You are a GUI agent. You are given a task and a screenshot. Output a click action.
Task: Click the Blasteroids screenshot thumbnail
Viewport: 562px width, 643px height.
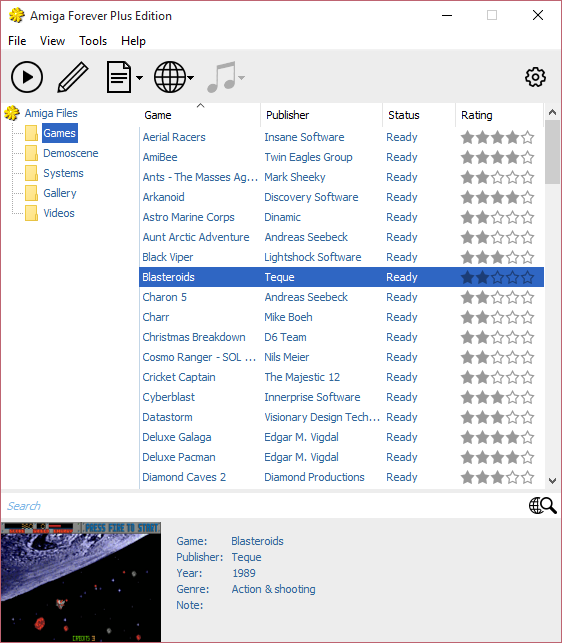pos(81,582)
